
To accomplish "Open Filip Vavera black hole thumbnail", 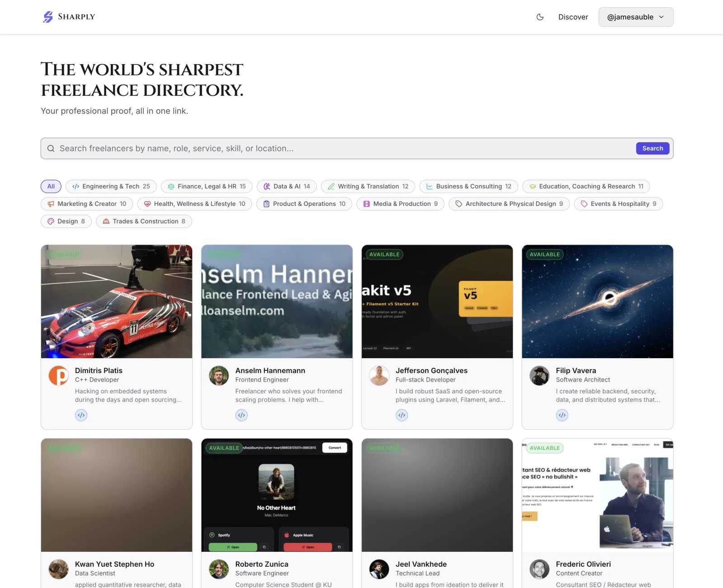I will point(597,302).
